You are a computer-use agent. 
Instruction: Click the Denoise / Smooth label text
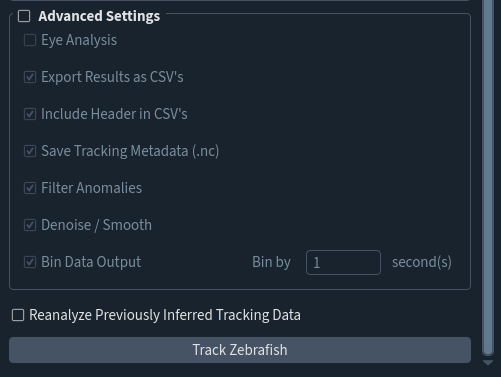96,225
